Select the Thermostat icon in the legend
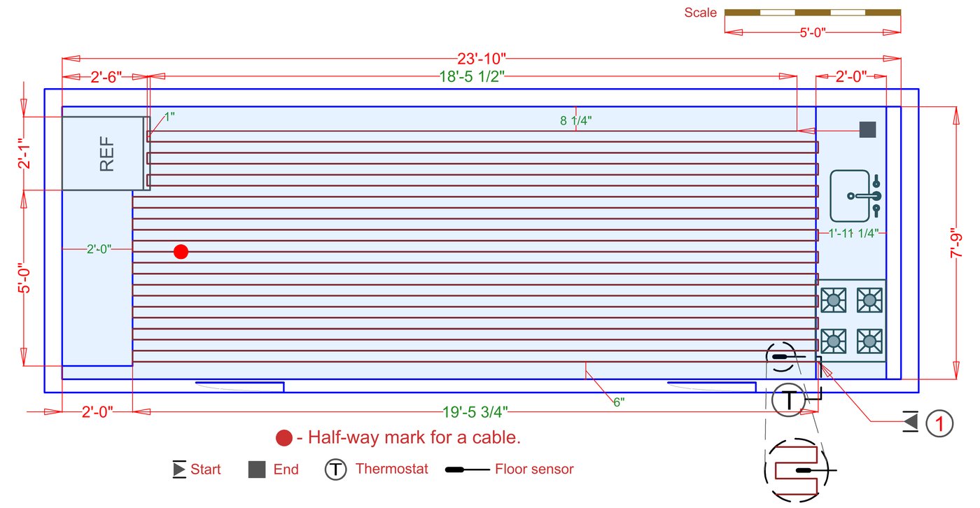Viewport: 980px width, 508px height. pos(335,470)
